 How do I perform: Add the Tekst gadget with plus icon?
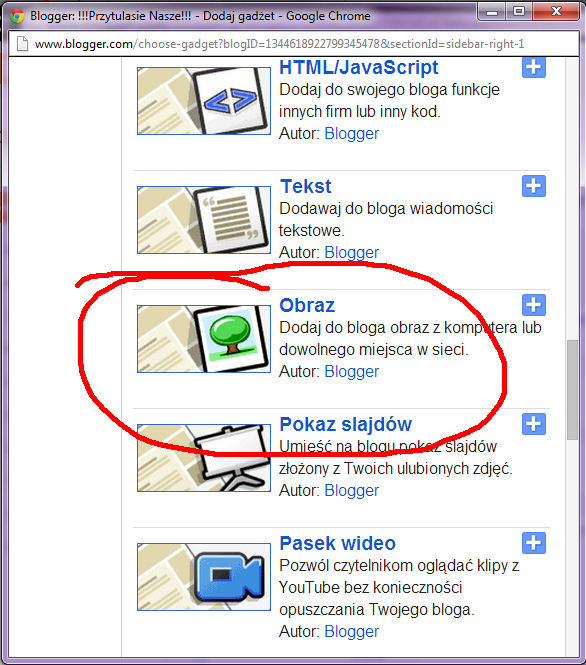click(533, 186)
